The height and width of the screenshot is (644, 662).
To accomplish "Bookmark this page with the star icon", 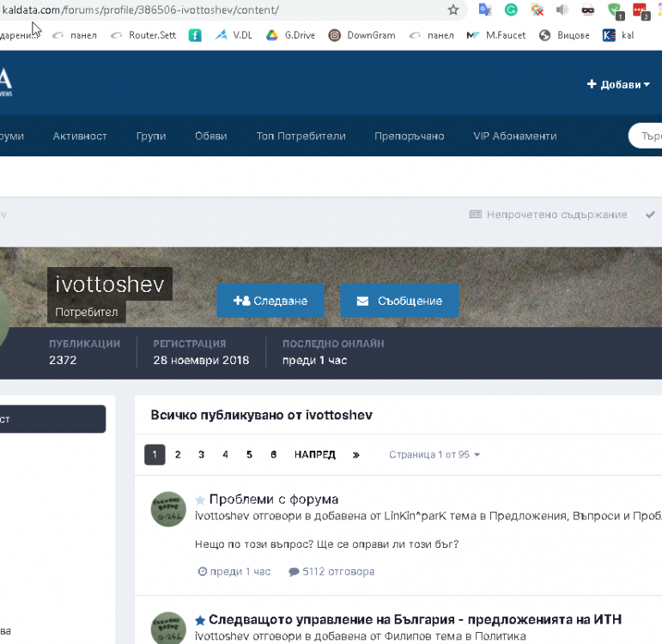I will pyautogui.click(x=453, y=9).
